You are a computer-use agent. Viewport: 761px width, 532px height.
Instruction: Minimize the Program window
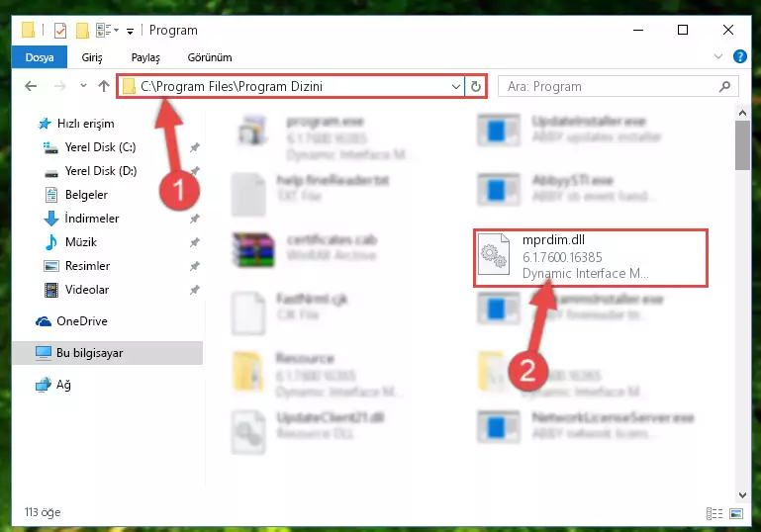point(638,30)
